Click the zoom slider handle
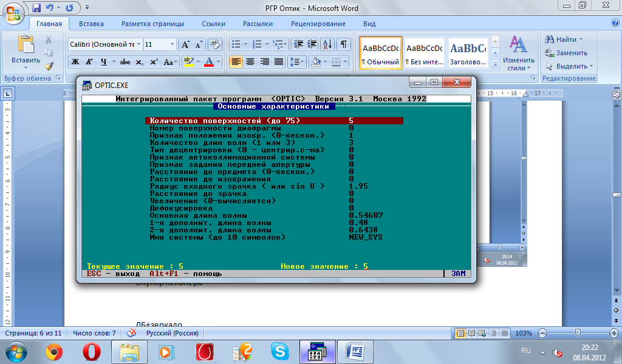Viewport: 622px width, 364px height. pyautogui.click(x=578, y=332)
